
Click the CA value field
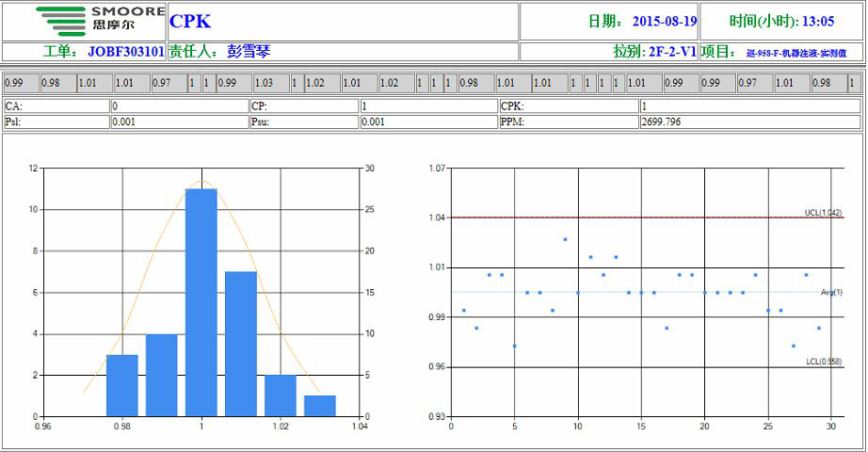[x=180, y=105]
